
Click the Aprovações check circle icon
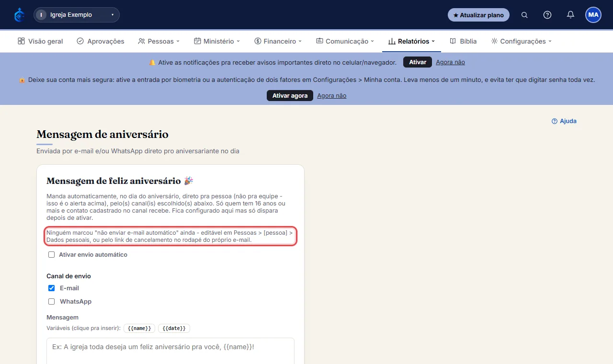coord(80,41)
